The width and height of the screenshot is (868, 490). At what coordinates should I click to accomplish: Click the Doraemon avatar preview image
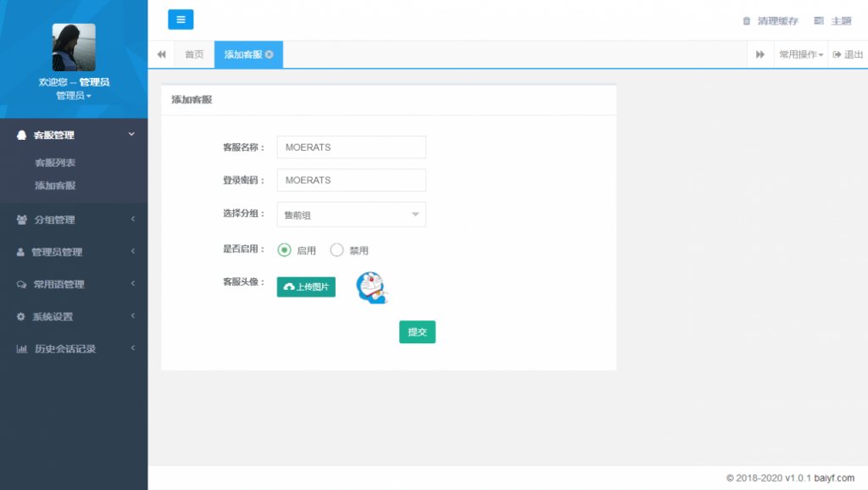(x=370, y=287)
